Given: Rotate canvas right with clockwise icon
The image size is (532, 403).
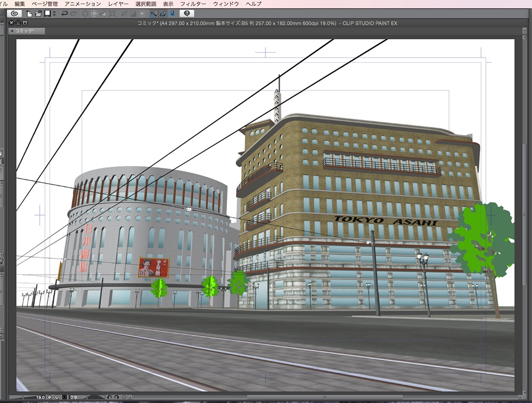Looking at the screenshot, I should 117,397.
